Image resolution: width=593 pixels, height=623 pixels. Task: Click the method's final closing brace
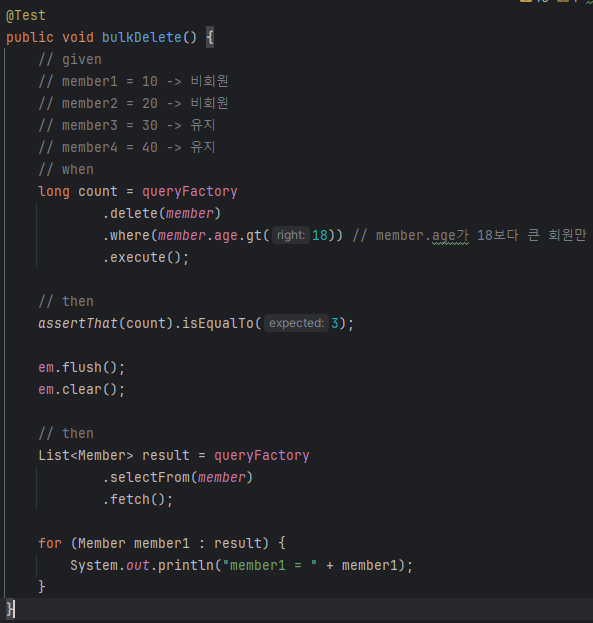(x=10, y=609)
